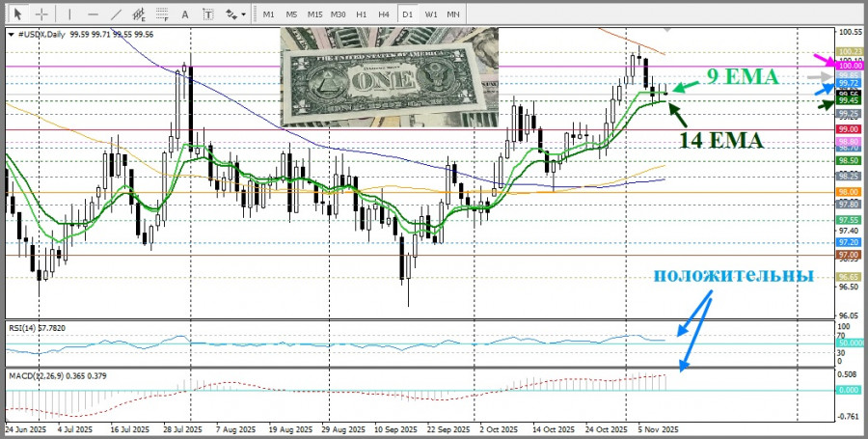Image resolution: width=868 pixels, height=439 pixels.
Task: Select the arrow cursor tool
Action: tap(17, 14)
